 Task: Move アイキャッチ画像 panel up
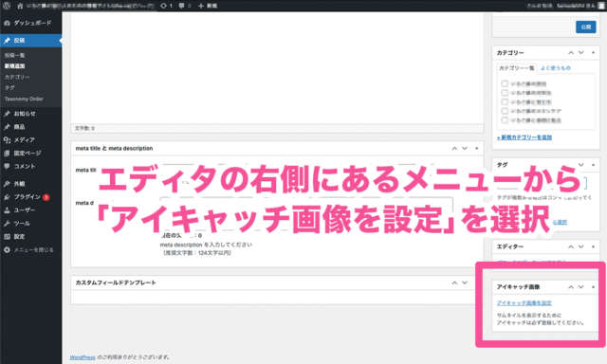point(571,287)
